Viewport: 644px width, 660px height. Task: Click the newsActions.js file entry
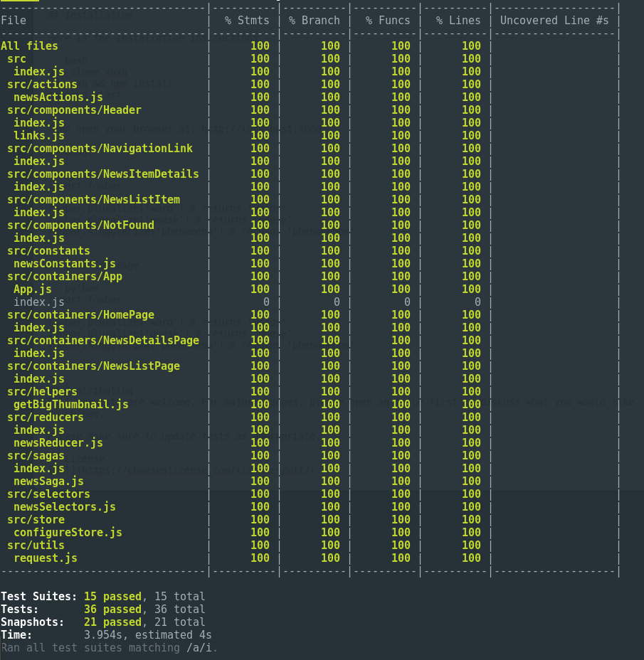pyautogui.click(x=58, y=97)
